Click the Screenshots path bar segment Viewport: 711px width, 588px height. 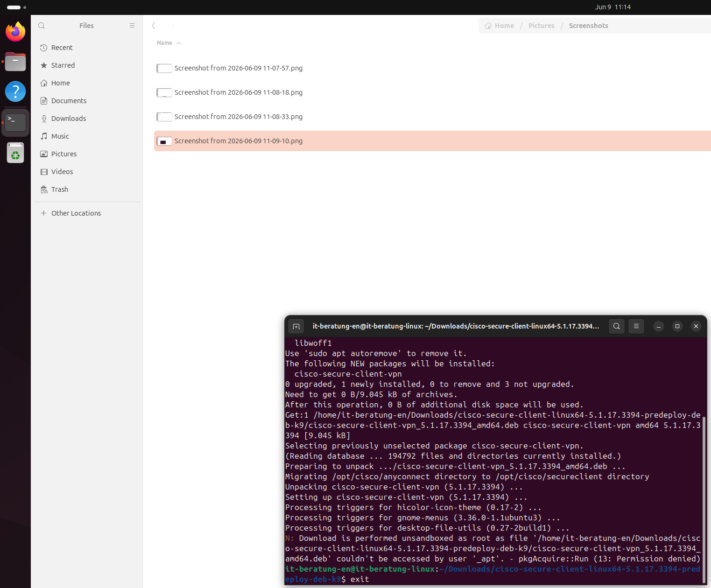coord(588,26)
